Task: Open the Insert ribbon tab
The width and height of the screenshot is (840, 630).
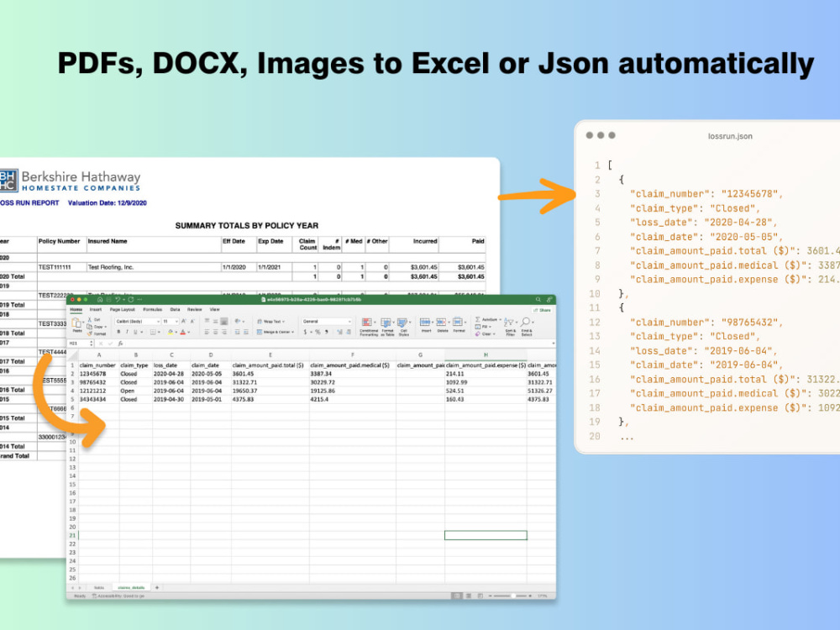Action: (x=96, y=310)
